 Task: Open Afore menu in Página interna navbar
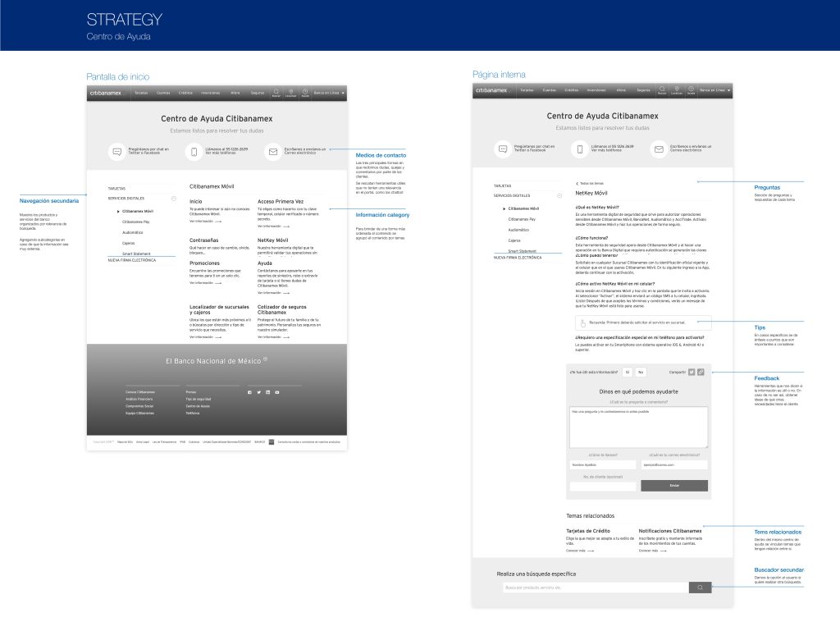[622, 90]
